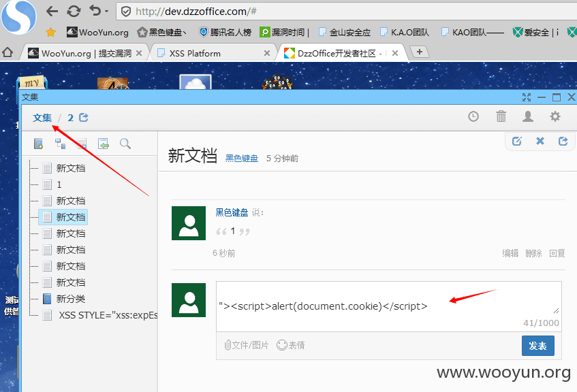Click the 'my' desktop note icon
Screen dimensions: 577x392
click(x=33, y=82)
